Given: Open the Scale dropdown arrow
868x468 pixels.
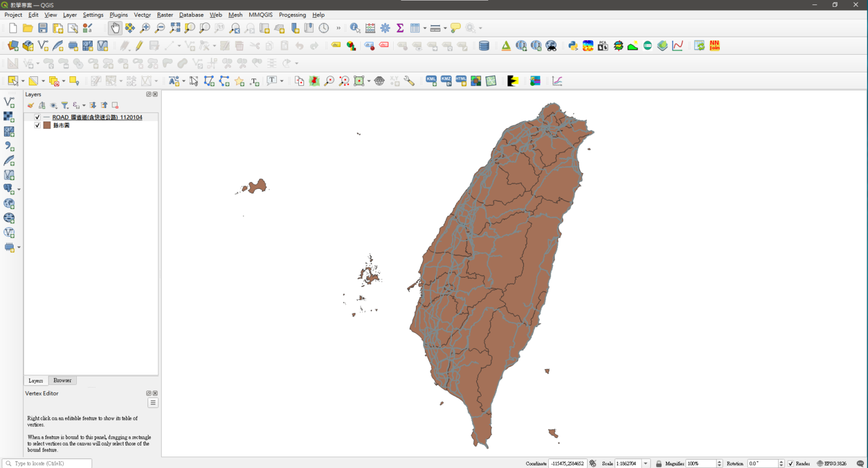Looking at the screenshot, I should [645, 463].
